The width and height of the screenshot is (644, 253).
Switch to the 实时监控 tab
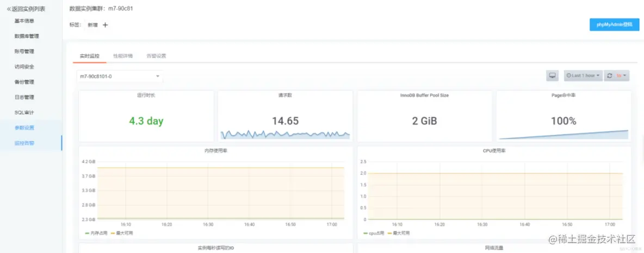90,56
